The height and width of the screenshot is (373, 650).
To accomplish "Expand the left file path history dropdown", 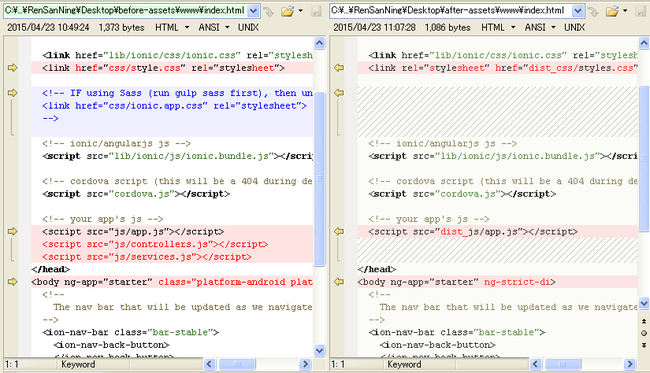I will [253, 11].
